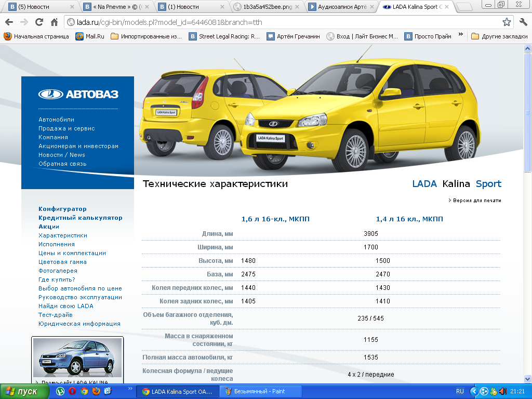532x399 pixels.
Task: Switch to the 'Аудиозаписи Артё' tab
Action: 341,7
